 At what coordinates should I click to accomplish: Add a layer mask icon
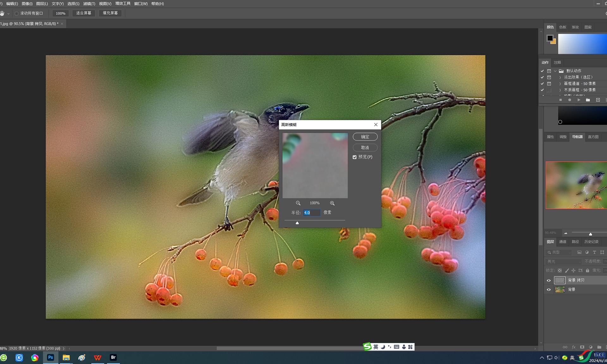click(582, 347)
